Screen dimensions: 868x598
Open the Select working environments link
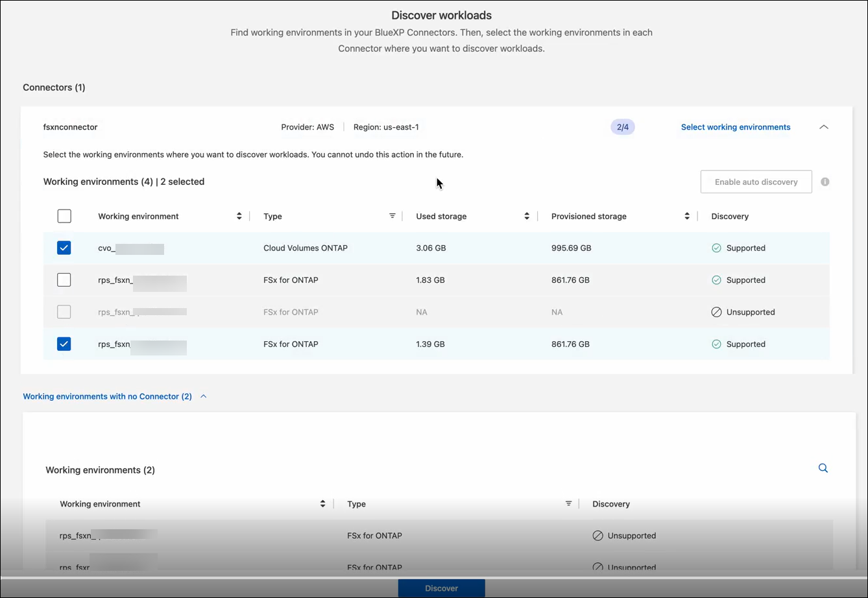pyautogui.click(x=735, y=127)
